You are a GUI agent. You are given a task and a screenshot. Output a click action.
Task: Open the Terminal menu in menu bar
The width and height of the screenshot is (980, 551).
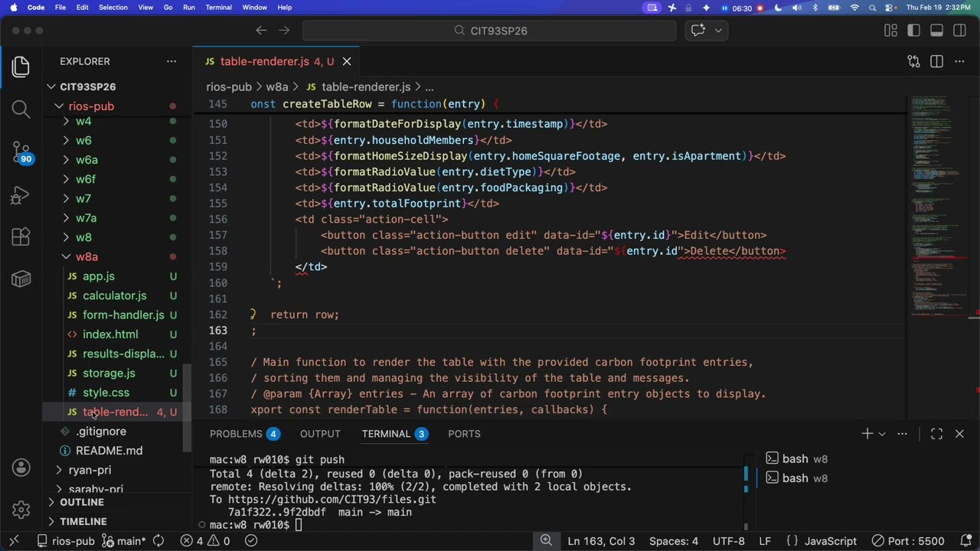218,8
